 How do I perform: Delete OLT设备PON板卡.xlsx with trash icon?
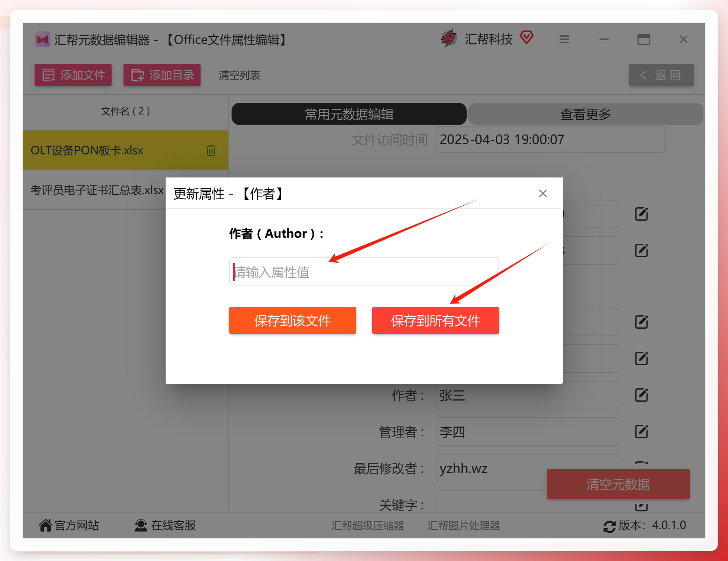[x=211, y=150]
